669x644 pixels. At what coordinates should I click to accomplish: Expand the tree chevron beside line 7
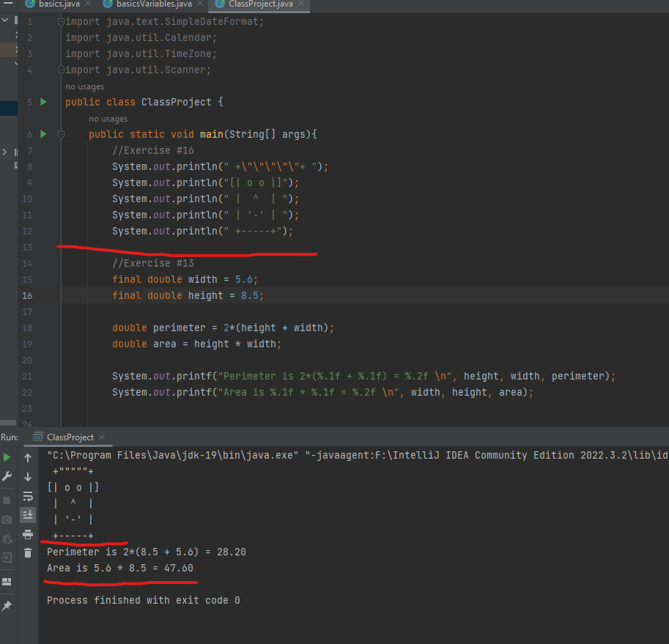(x=4, y=152)
